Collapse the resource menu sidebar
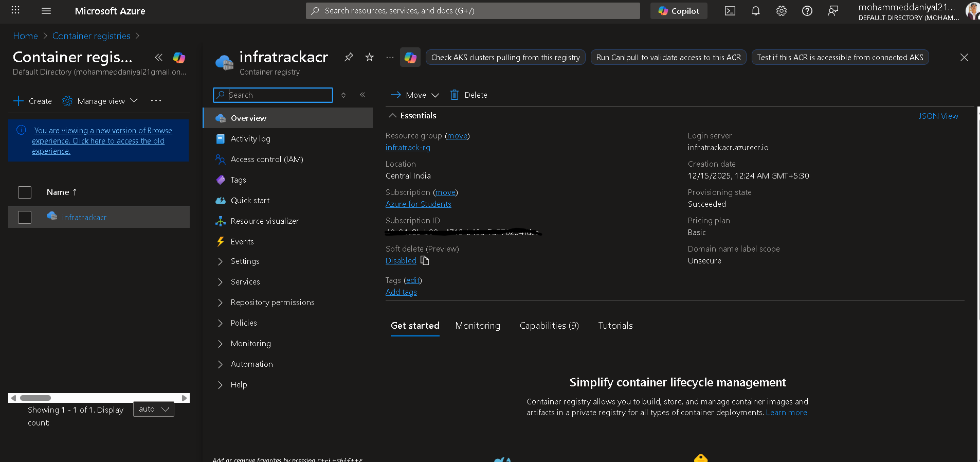Screen dimensions: 980x462 pos(362,95)
